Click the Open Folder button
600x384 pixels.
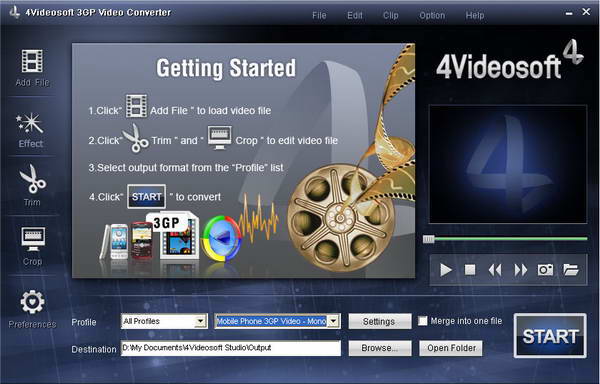pos(451,348)
